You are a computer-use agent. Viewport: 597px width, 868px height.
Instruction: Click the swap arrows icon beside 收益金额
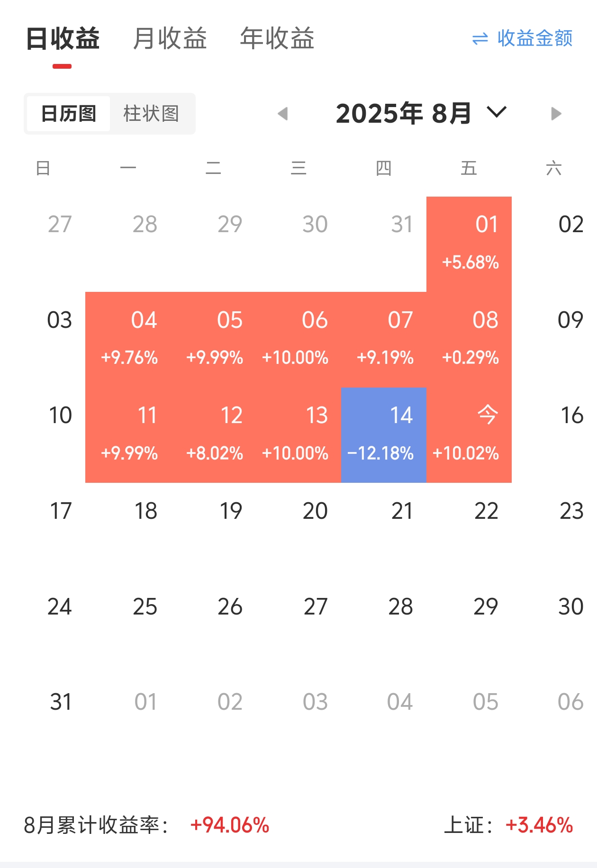click(480, 38)
